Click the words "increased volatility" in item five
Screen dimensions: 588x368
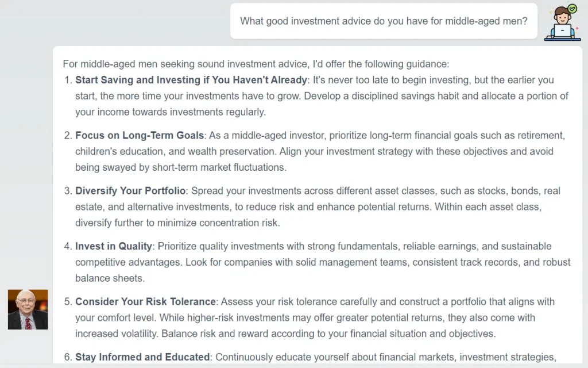pos(116,333)
